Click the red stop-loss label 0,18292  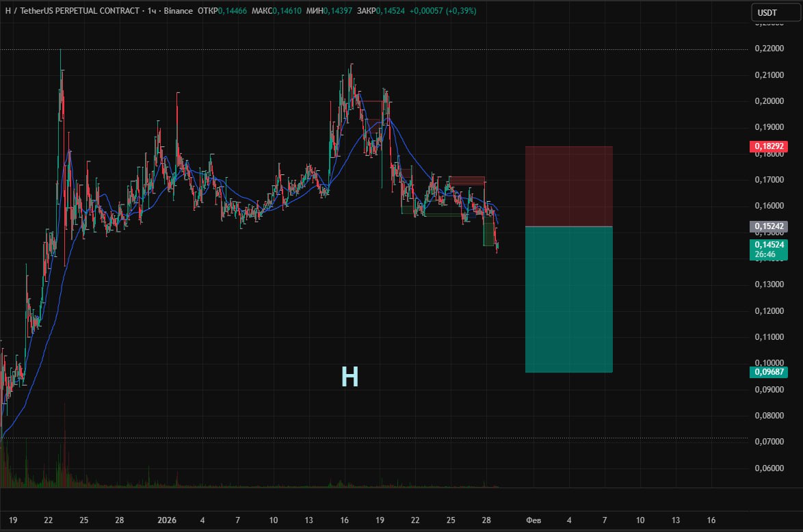(x=769, y=146)
